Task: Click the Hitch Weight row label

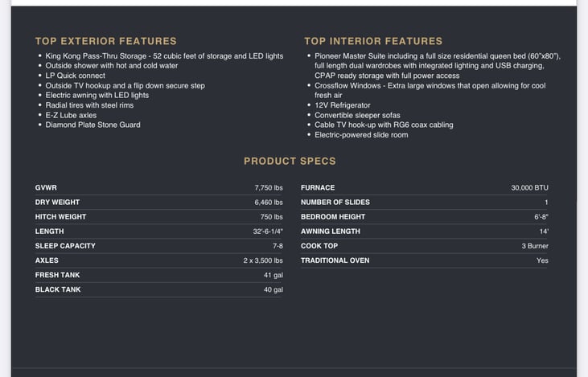Action: click(x=60, y=216)
